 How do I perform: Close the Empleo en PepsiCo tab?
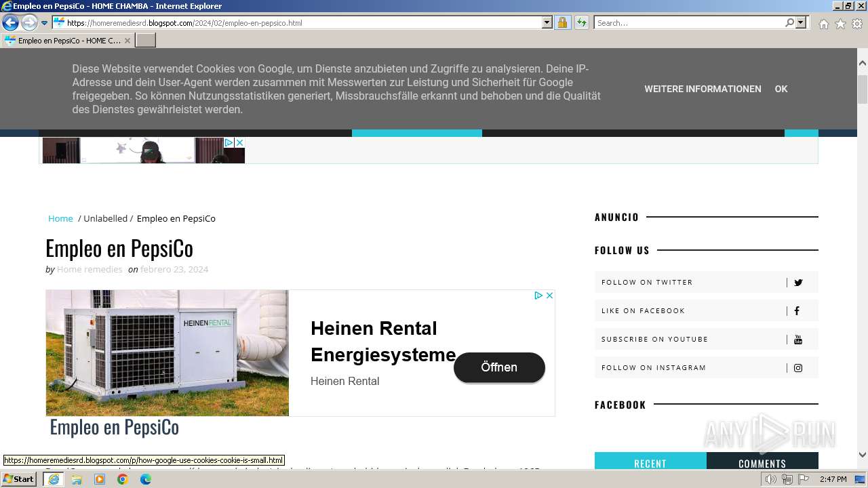coord(127,41)
